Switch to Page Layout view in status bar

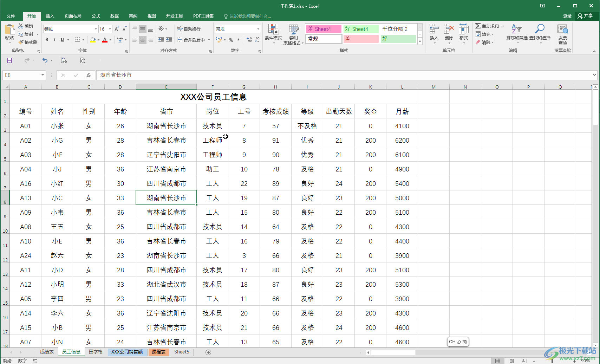pyautogui.click(x=511, y=361)
